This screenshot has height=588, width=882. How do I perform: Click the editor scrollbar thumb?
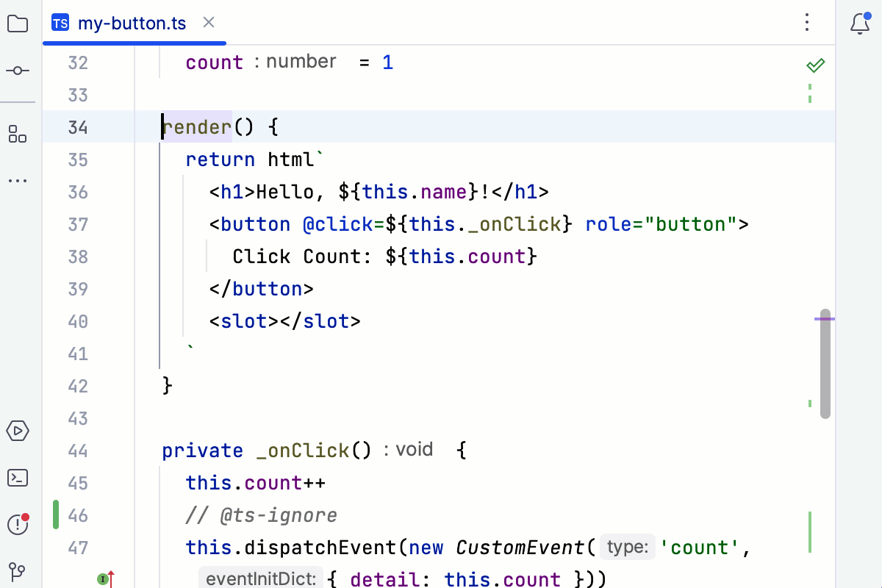(824, 362)
